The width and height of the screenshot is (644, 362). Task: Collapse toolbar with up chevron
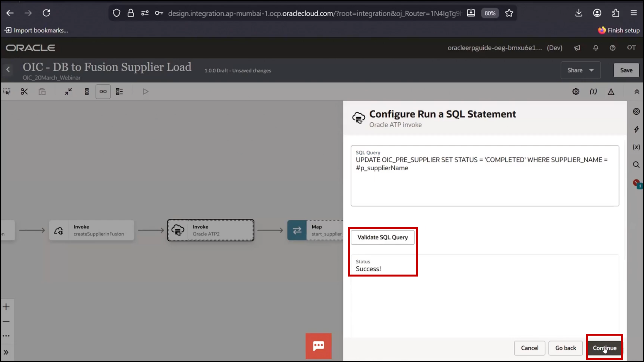[637, 92]
